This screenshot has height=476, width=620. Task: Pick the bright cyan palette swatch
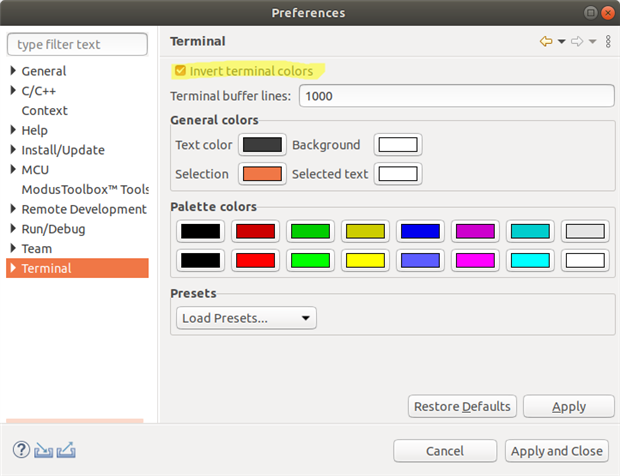tap(530, 260)
